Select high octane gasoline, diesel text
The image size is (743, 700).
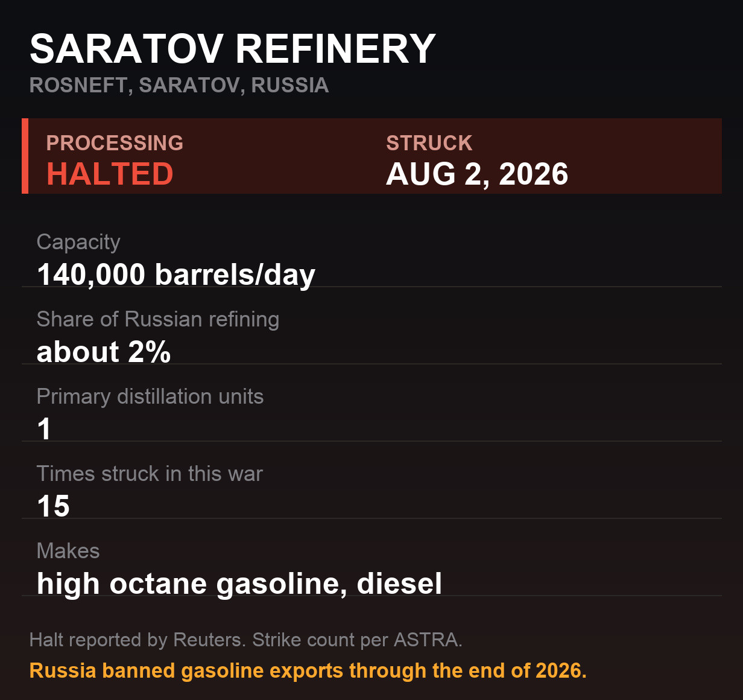pos(239,584)
